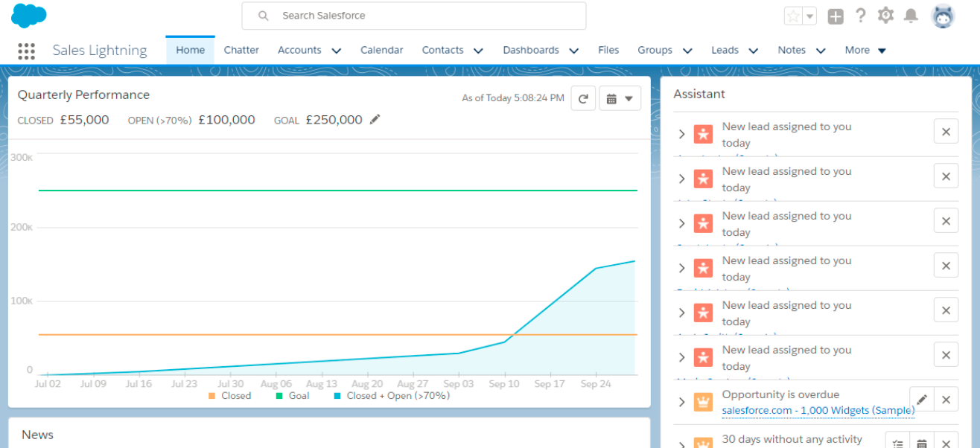Expand the Notes tab dropdown chevron
This screenshot has width=980, height=448.
[820, 51]
